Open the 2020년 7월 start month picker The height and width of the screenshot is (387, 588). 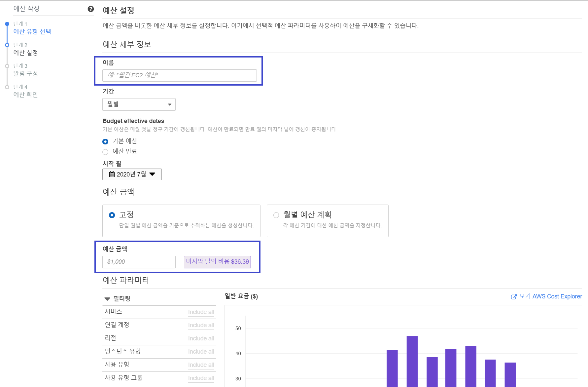132,174
